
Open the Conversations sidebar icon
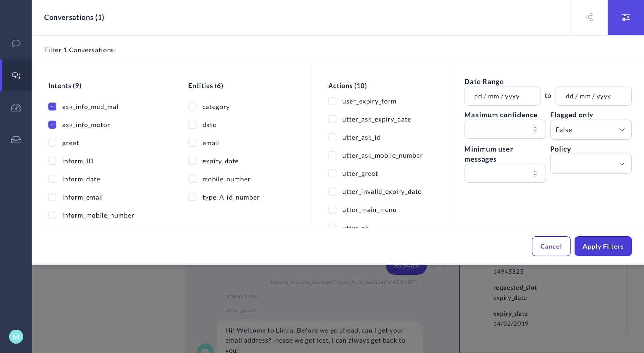click(16, 75)
